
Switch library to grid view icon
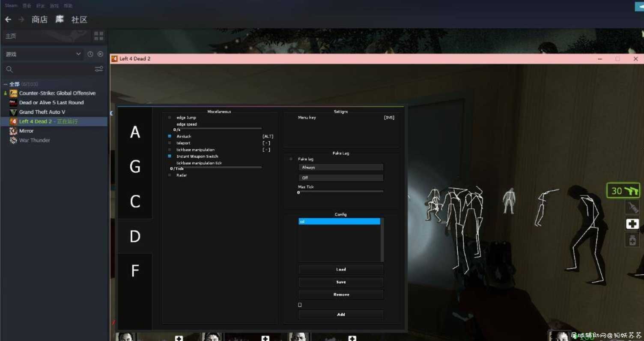point(98,36)
